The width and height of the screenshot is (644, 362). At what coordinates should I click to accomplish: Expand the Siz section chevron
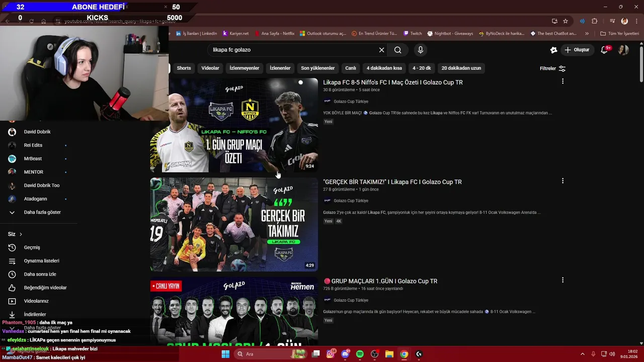pos(21,234)
